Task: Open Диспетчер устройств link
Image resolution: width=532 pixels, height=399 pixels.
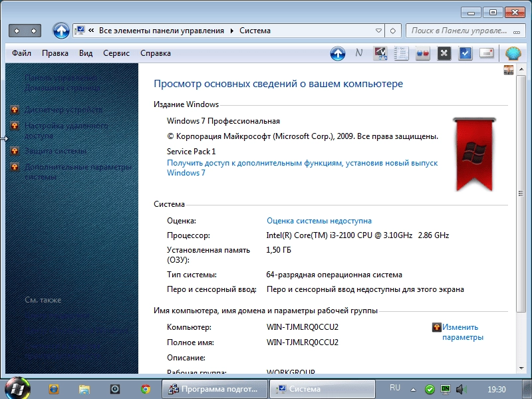Action: pyautogui.click(x=63, y=110)
